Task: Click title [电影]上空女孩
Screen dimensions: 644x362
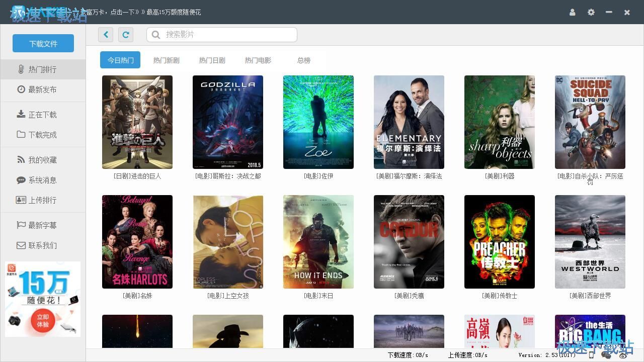Action: tap(228, 296)
